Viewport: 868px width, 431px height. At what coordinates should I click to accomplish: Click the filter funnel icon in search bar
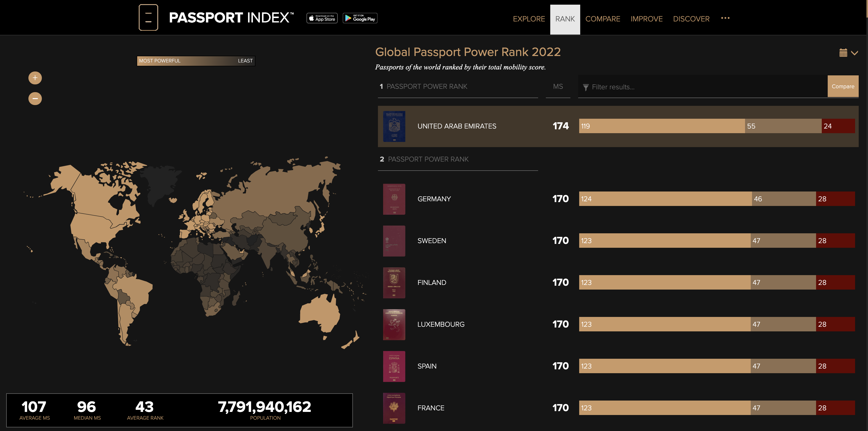pos(586,87)
